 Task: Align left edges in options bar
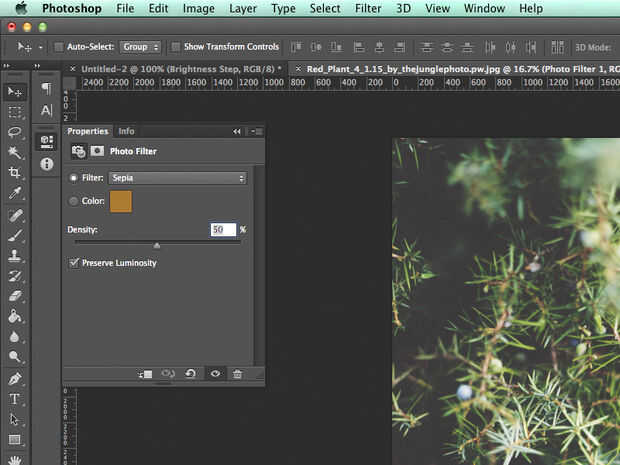click(359, 47)
